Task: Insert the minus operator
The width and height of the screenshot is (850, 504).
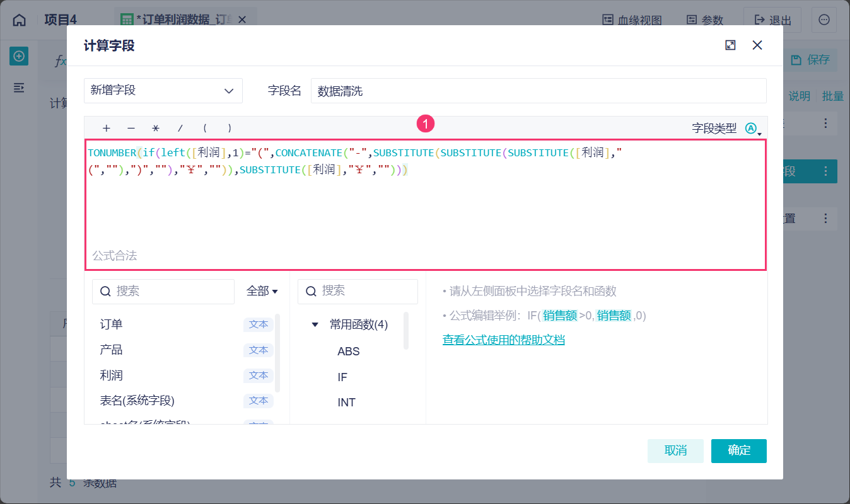Action: point(131,128)
